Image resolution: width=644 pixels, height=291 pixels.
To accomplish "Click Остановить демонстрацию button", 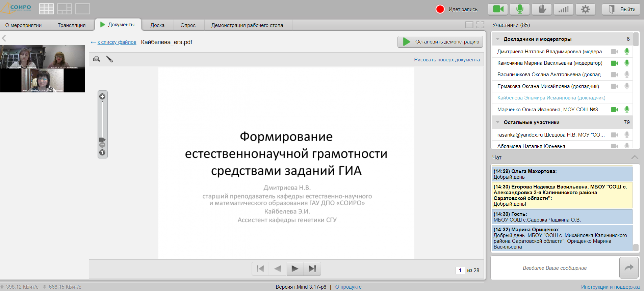I will (x=440, y=42).
